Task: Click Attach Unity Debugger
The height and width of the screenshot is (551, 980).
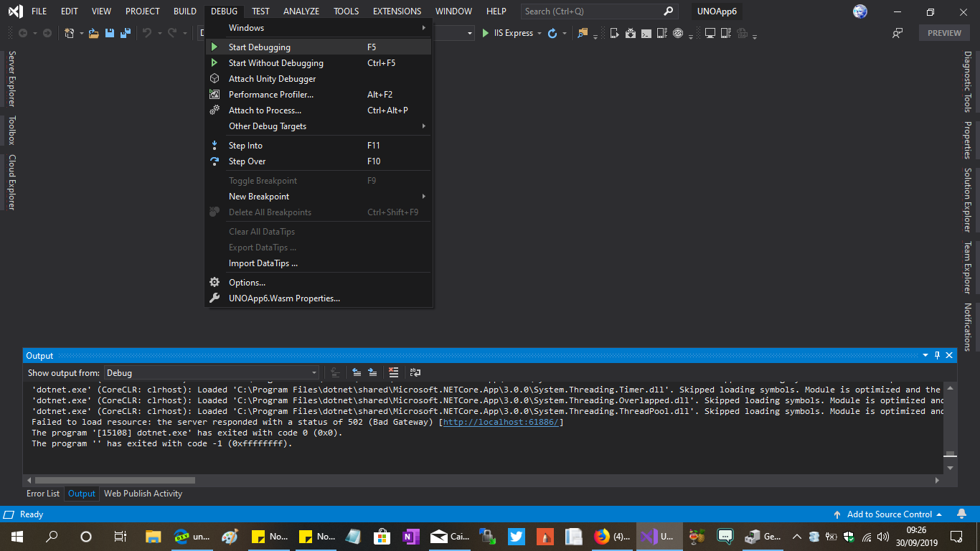Action: 319,79
